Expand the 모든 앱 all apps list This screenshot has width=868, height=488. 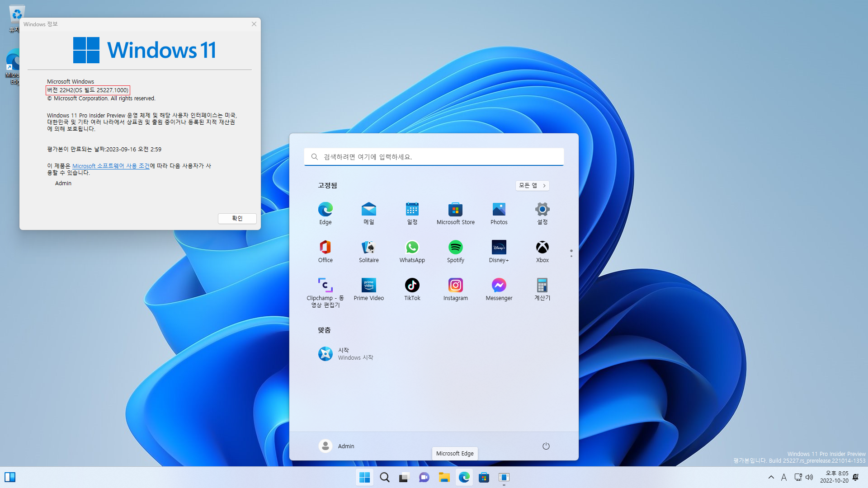tap(532, 186)
